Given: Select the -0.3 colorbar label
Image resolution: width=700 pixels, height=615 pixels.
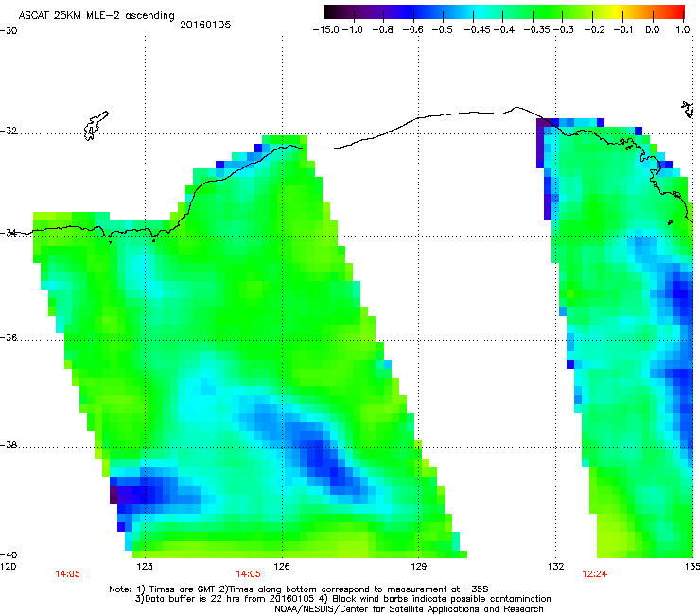Looking at the screenshot, I should pyautogui.click(x=564, y=30).
